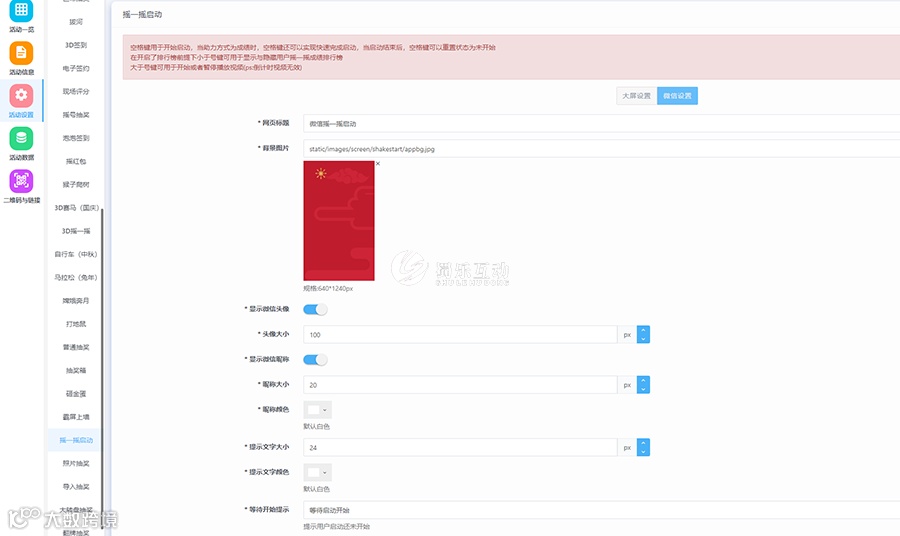
Task: Open 马拉松（兔年） in the activity list
Action: [76, 277]
